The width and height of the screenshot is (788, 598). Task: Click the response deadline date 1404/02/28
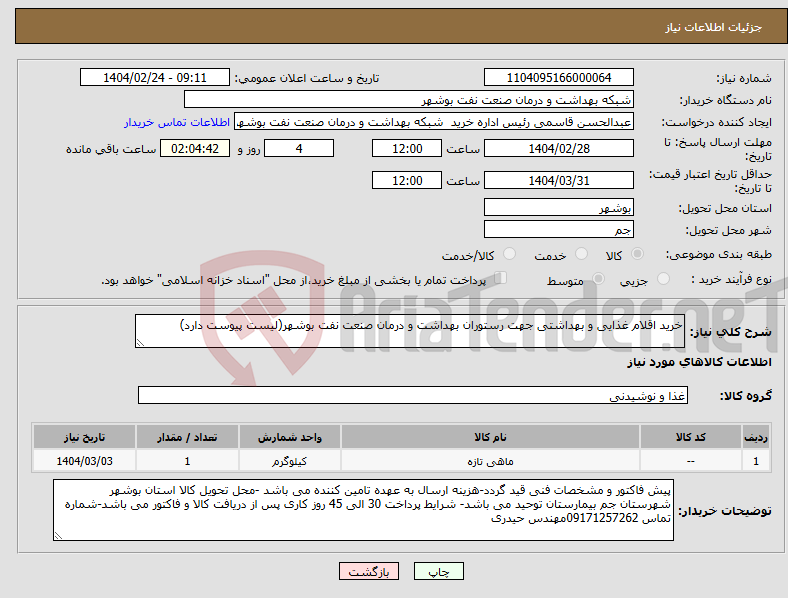559,148
